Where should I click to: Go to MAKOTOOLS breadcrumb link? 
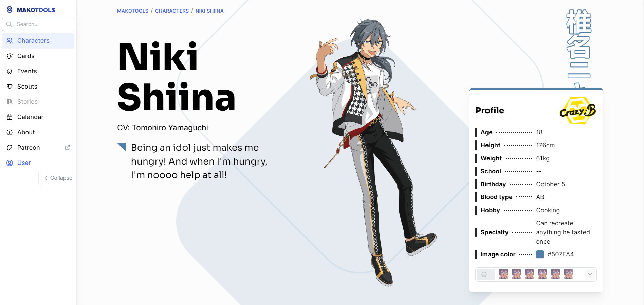pyautogui.click(x=133, y=11)
